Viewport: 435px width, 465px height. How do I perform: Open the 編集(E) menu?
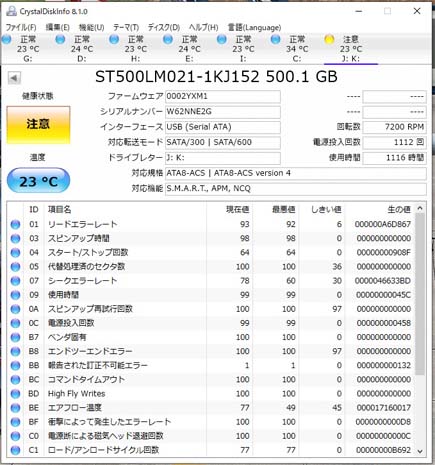[x=58, y=27]
